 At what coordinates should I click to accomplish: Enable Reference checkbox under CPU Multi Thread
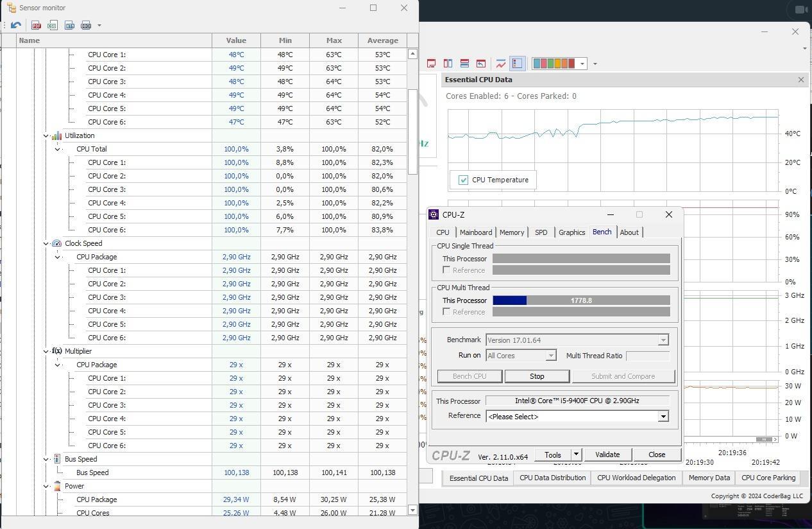click(x=446, y=312)
